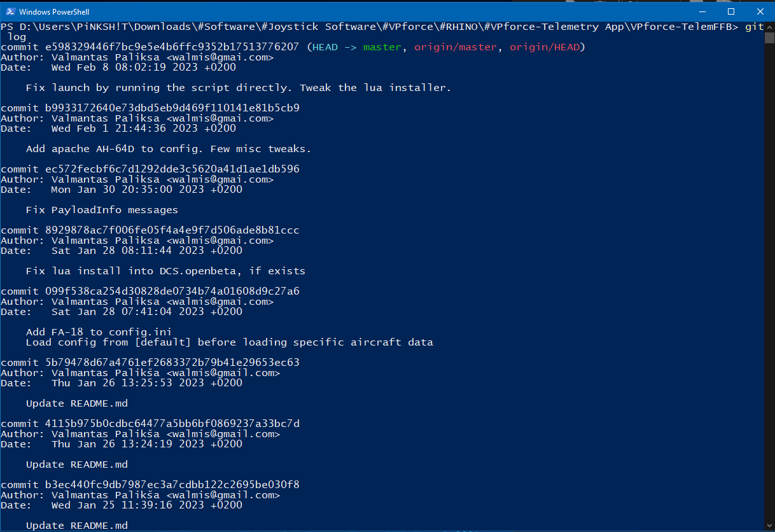775x532 pixels.
Task: Click the vertical scrollbar thumb
Action: tap(769, 38)
